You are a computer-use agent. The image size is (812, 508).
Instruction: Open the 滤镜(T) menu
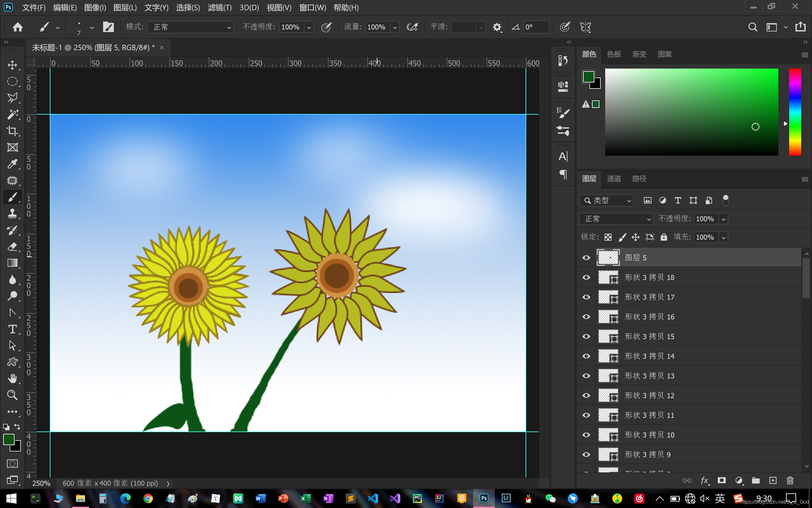pos(220,7)
